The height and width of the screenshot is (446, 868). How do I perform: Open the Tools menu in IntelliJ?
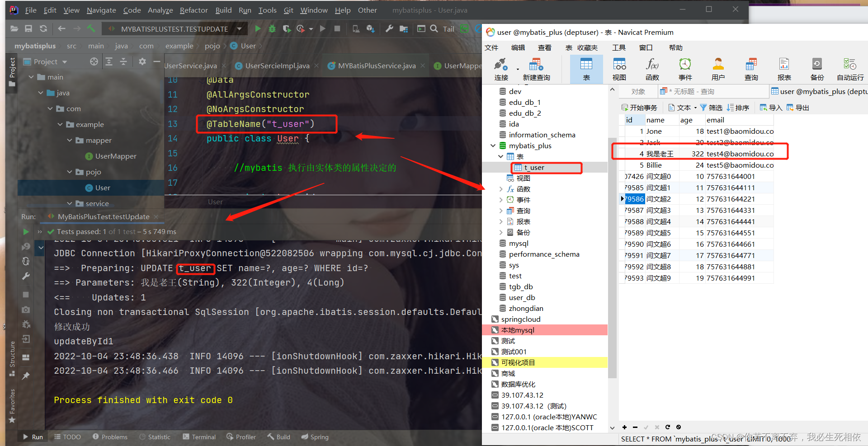coord(267,10)
